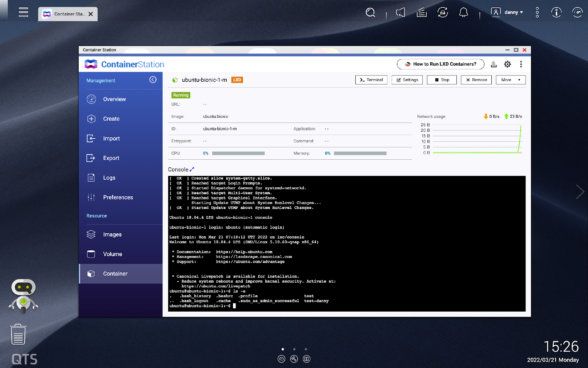Image resolution: width=588 pixels, height=368 pixels.
Task: Click the utility tools icon at bottom
Action: click(294, 359)
